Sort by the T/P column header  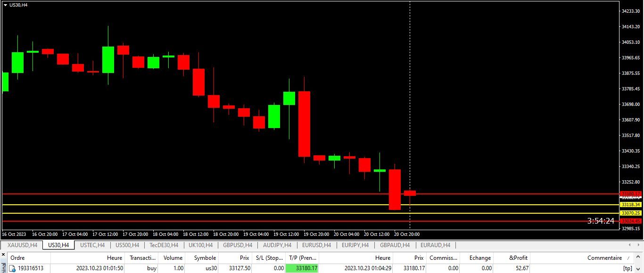click(x=302, y=258)
